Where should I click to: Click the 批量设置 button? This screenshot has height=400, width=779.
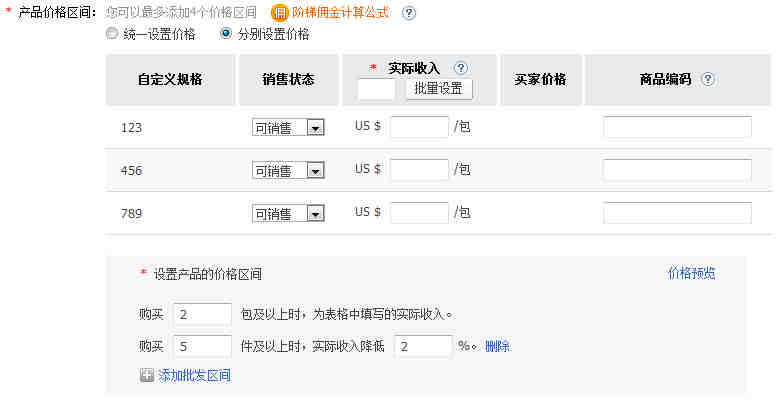tap(439, 89)
